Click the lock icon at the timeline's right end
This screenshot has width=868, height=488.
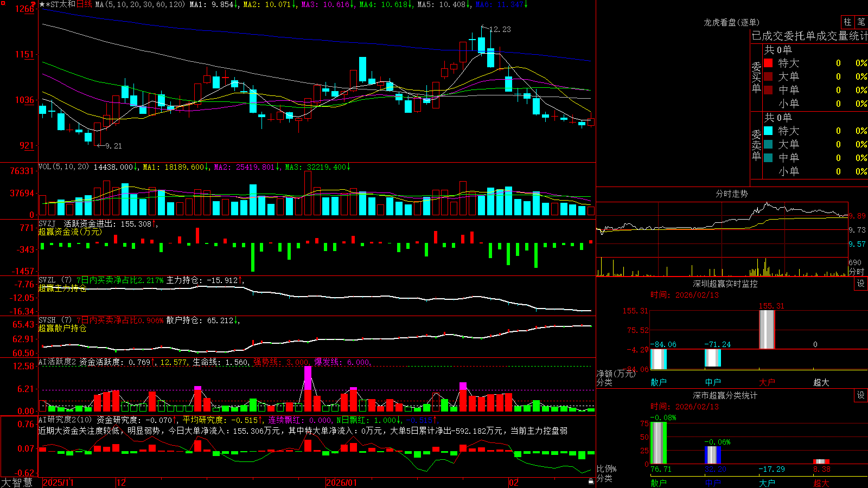[x=591, y=481]
